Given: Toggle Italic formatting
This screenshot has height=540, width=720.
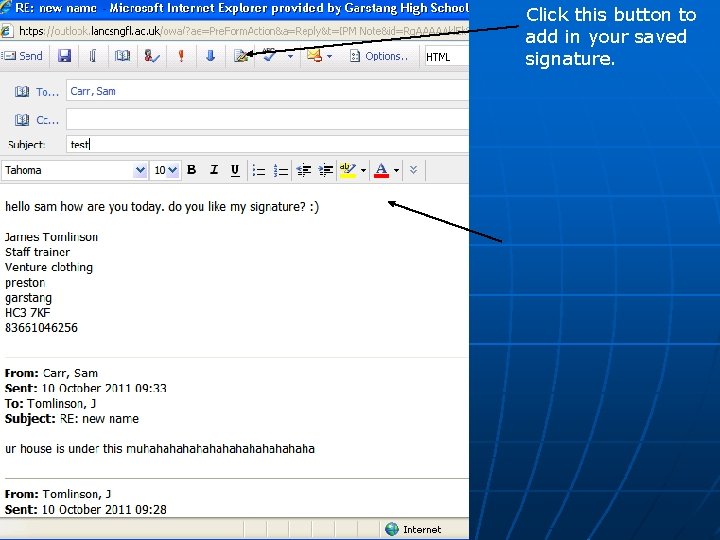Looking at the screenshot, I should [214, 170].
